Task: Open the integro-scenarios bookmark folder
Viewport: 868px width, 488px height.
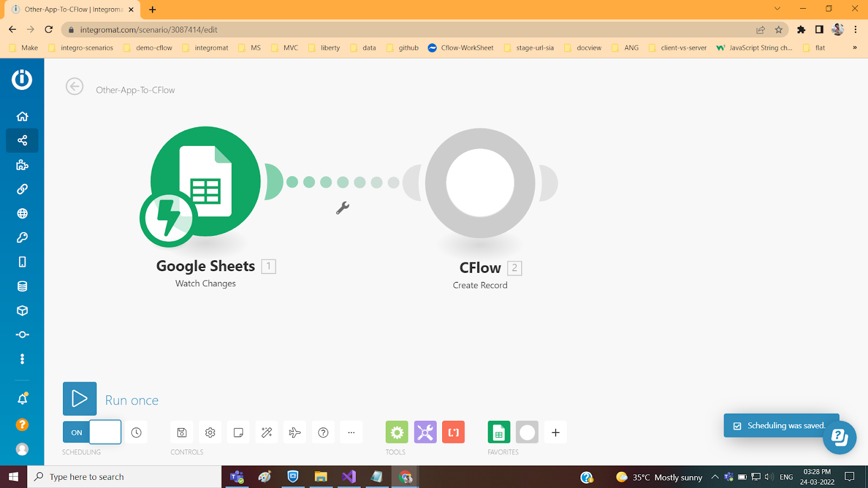Action: [81, 48]
